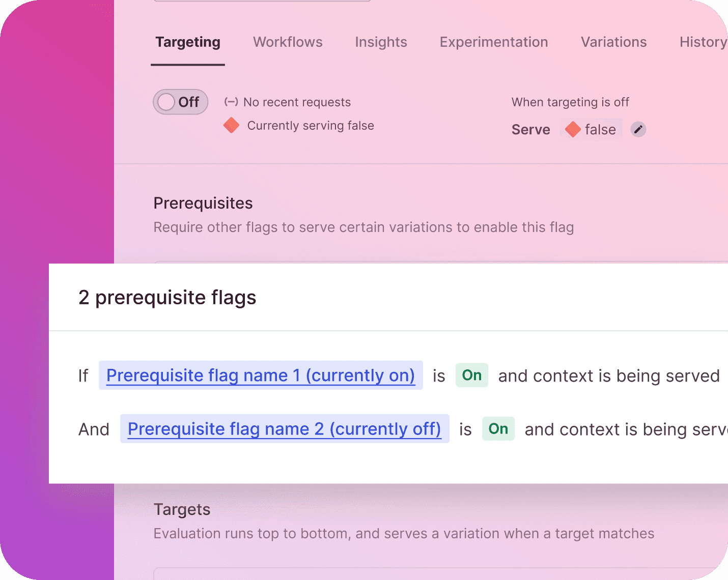Image resolution: width=728 pixels, height=580 pixels.
Task: Click the On badge for prerequisite flag 2
Action: click(498, 429)
